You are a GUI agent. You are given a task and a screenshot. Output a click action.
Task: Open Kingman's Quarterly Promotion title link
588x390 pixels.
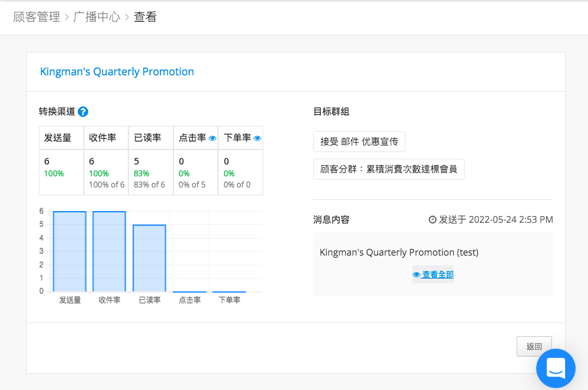117,71
